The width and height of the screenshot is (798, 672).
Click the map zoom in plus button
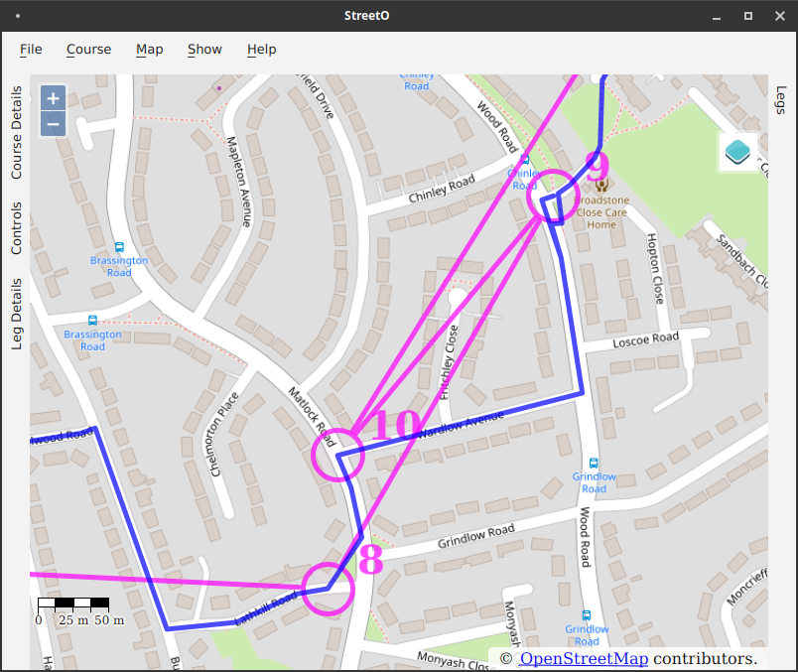pos(54,98)
